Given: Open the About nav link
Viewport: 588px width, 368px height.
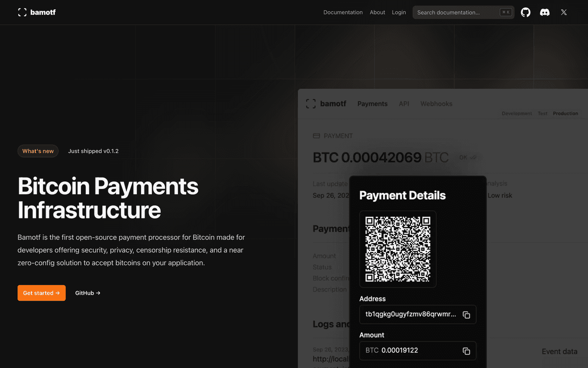Looking at the screenshot, I should pyautogui.click(x=377, y=12).
